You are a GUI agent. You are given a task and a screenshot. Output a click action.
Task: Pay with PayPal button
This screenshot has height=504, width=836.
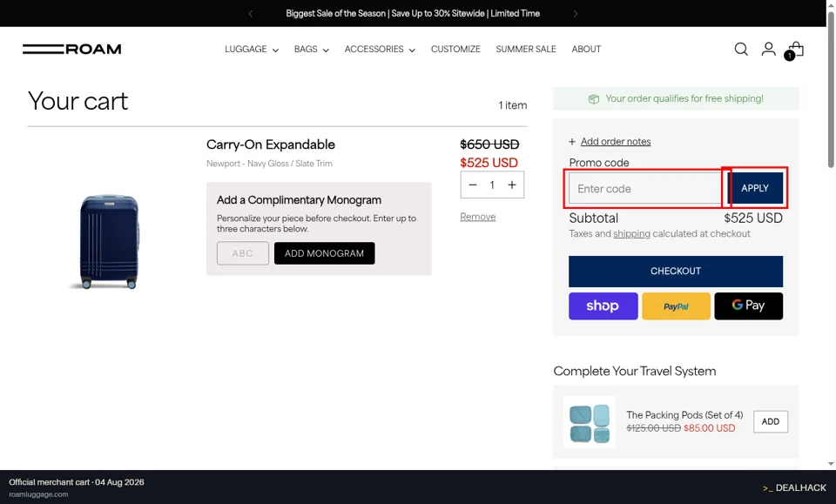point(676,306)
